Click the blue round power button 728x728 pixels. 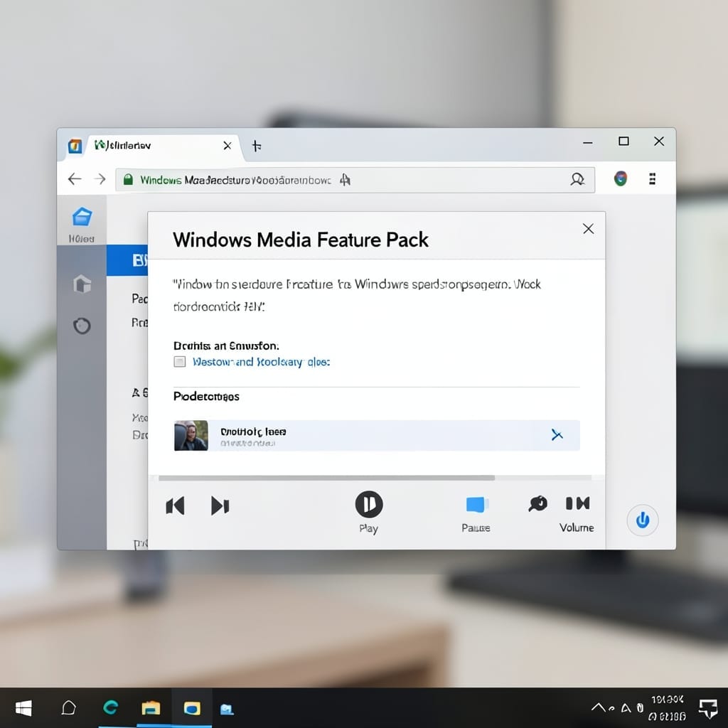pos(642,520)
